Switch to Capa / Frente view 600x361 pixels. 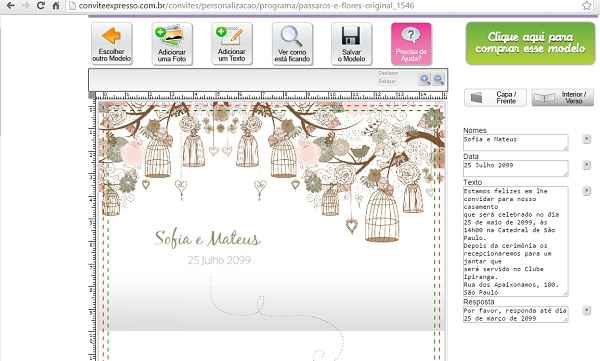[495, 97]
